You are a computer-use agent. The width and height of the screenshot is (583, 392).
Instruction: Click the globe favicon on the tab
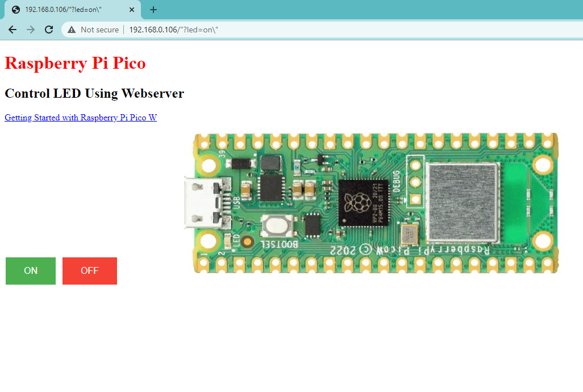(15, 10)
